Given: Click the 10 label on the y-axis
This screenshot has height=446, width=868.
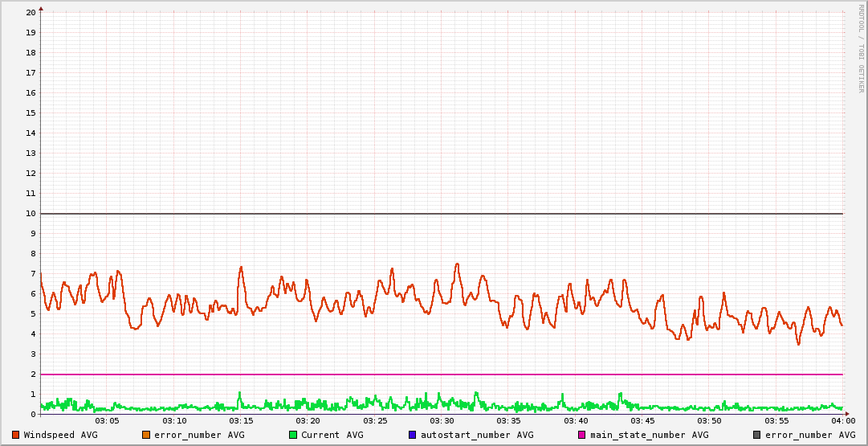Looking at the screenshot, I should (x=31, y=214).
